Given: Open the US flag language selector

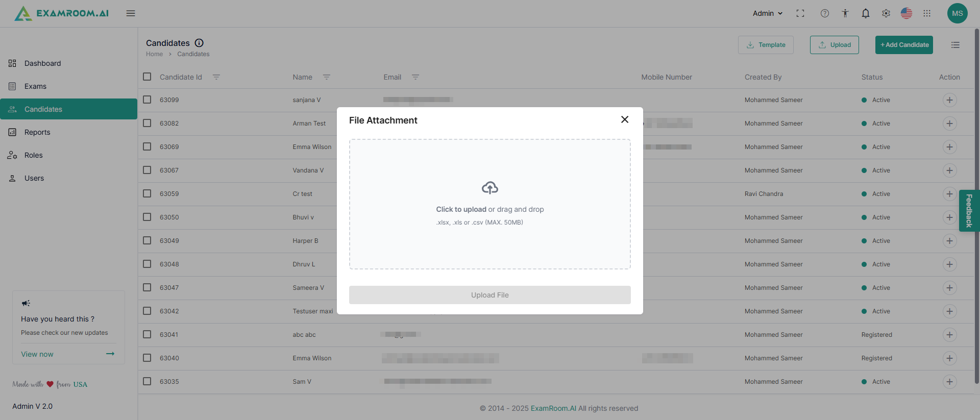Looking at the screenshot, I should click(x=906, y=14).
